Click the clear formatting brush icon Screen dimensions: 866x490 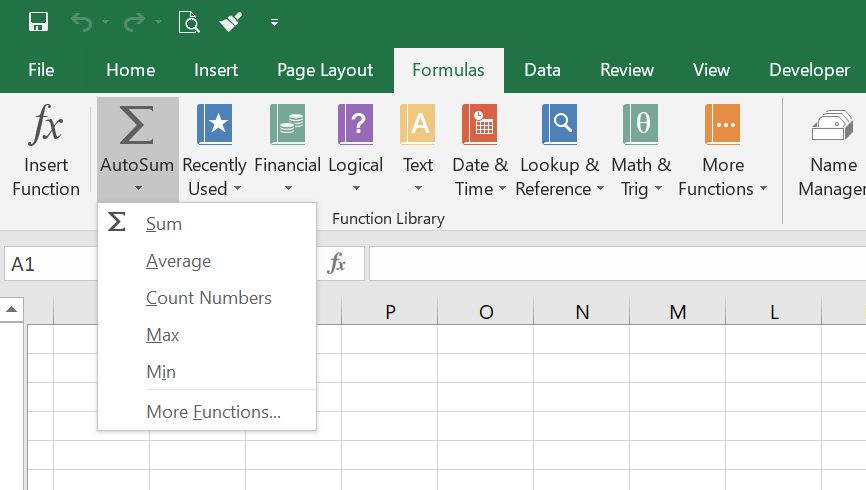(231, 22)
